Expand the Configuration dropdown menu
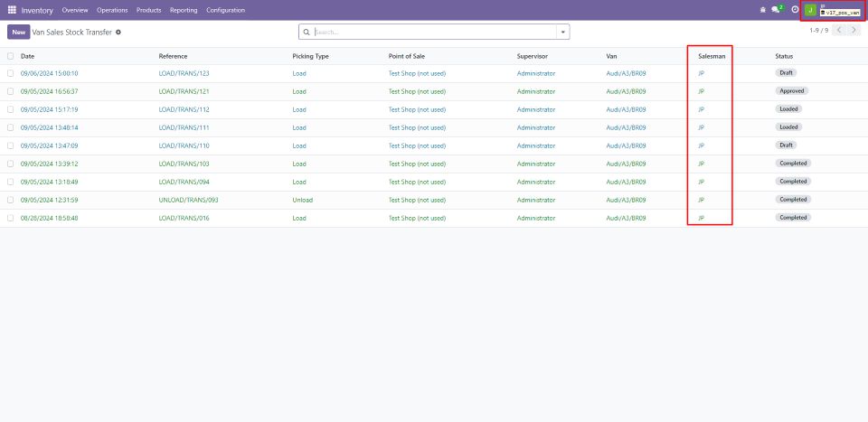Viewport: 868px width, 422px height. pyautogui.click(x=225, y=10)
